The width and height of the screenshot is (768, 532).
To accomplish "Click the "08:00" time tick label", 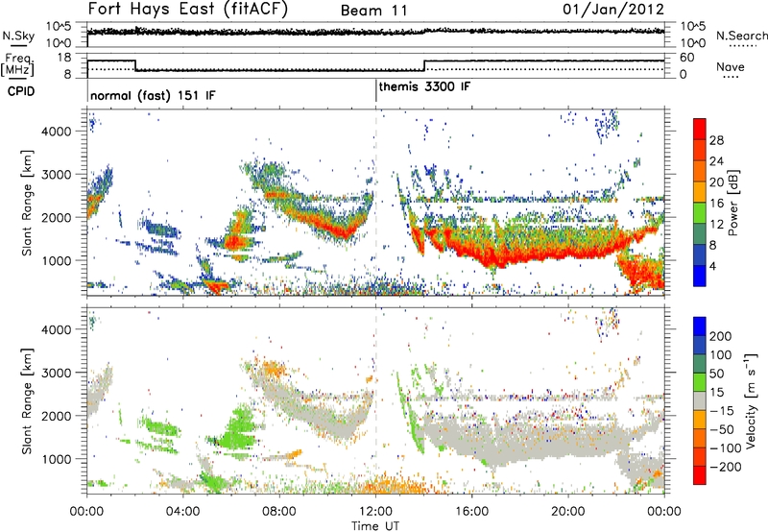I will (x=279, y=512).
